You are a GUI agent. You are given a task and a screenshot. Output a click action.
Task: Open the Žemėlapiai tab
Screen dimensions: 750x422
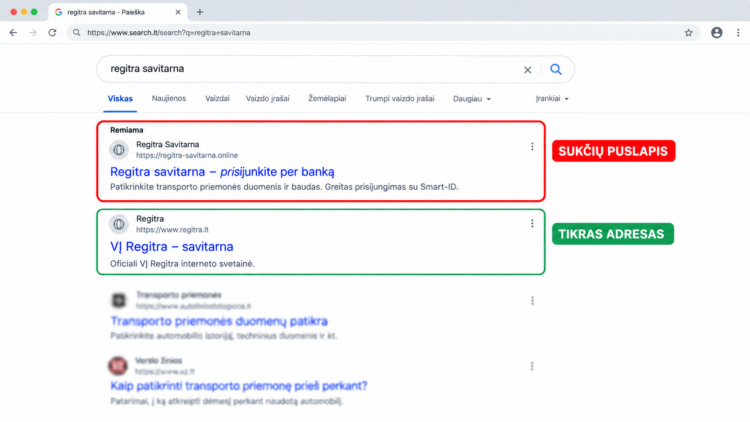point(327,99)
